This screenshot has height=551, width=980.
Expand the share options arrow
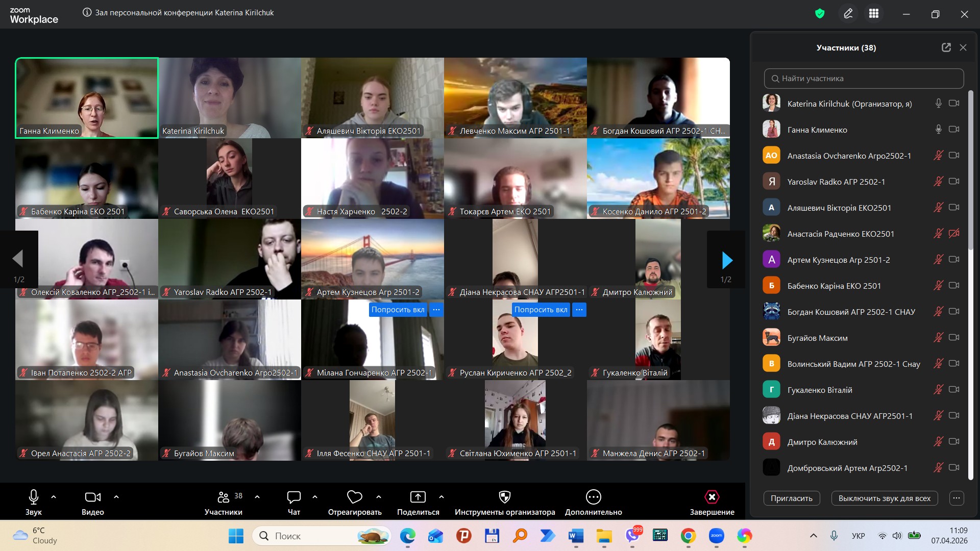click(442, 496)
